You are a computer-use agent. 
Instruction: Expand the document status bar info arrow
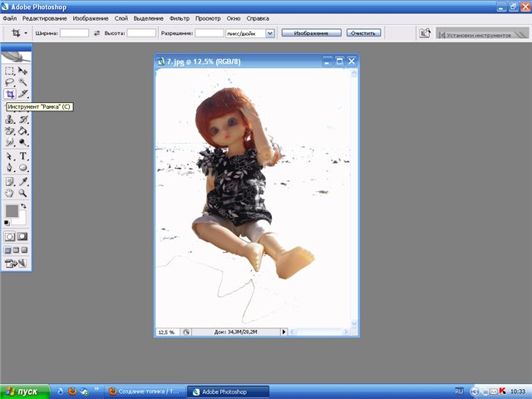283,332
